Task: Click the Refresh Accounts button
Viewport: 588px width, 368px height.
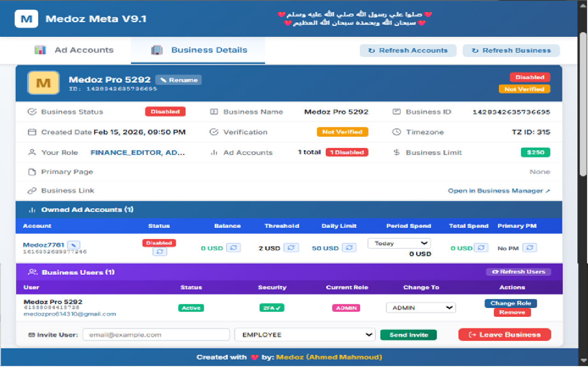Action: (x=408, y=51)
